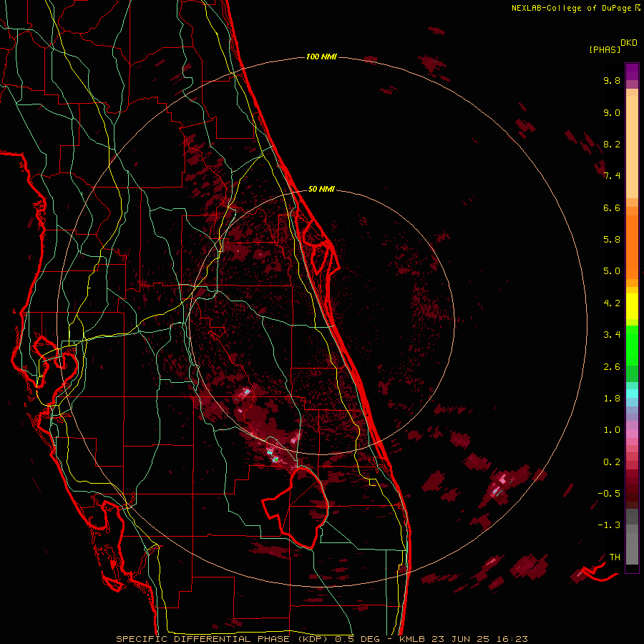Click the bright green band of color bar
Screen dimensions: 644x644
632,346
